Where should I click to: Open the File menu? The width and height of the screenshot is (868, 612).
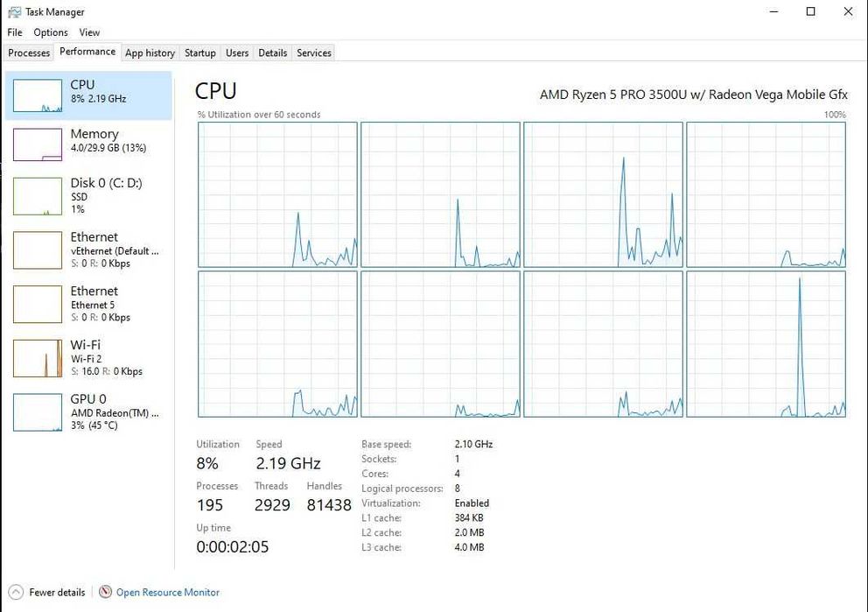point(14,32)
